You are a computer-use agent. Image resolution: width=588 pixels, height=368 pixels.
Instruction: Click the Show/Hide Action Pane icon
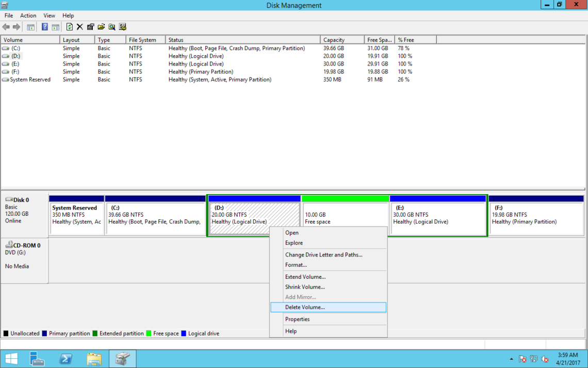click(55, 26)
